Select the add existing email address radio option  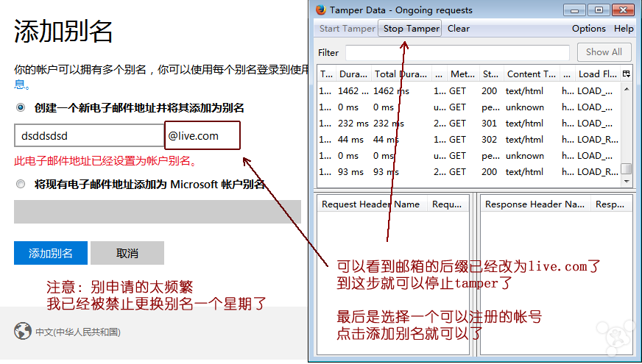(21, 184)
